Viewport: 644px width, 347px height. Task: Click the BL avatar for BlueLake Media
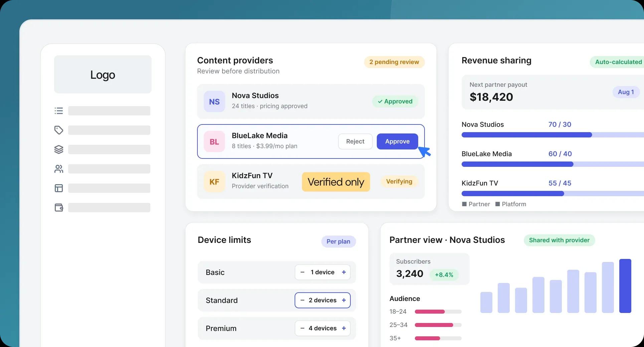click(214, 141)
